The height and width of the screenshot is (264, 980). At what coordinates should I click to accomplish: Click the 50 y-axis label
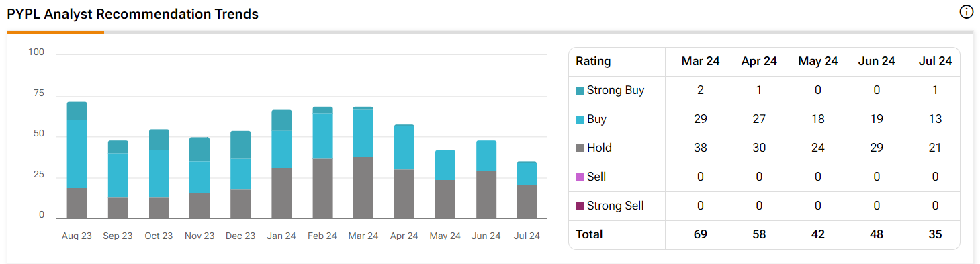coord(38,134)
